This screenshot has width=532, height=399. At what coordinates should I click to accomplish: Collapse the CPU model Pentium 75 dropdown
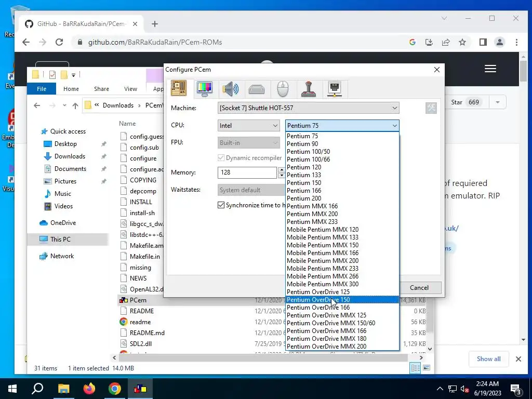[x=342, y=126]
